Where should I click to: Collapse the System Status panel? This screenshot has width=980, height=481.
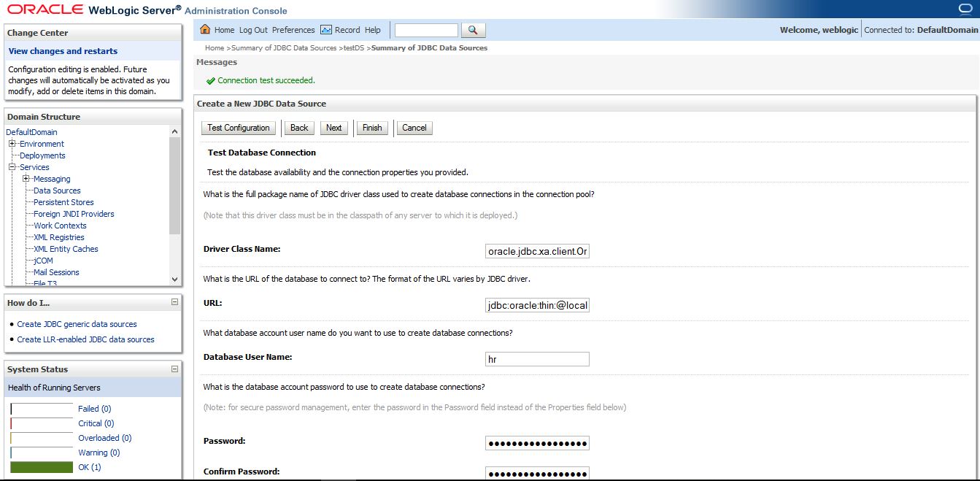coord(174,369)
